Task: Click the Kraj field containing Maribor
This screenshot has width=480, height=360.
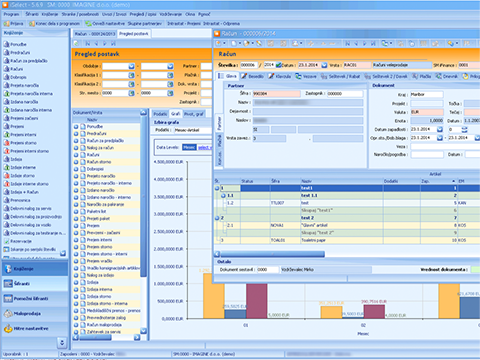Action: click(427, 95)
